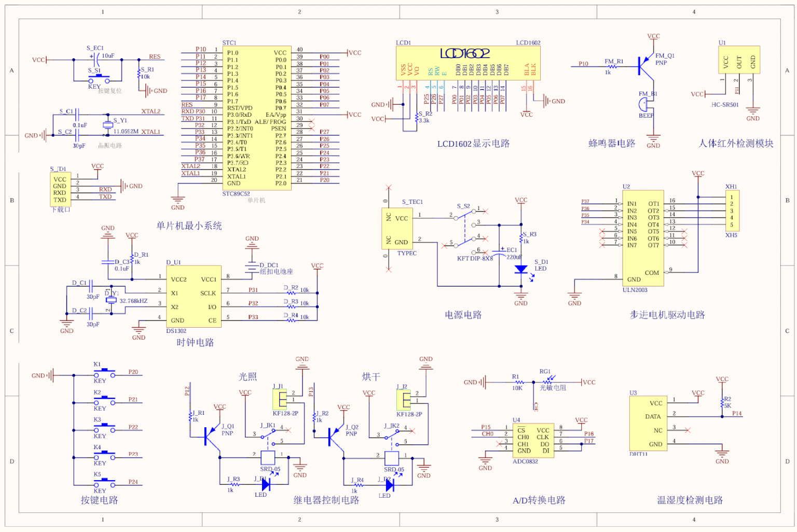Click the R1 10K resistor
797x532 pixels.
coord(519,383)
